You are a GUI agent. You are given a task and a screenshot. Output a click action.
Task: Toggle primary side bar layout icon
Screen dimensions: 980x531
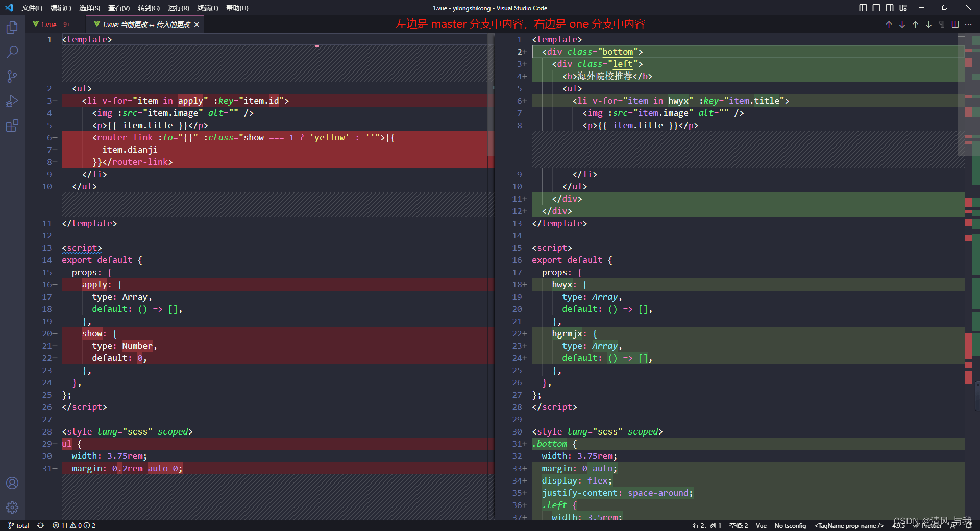[863, 8]
